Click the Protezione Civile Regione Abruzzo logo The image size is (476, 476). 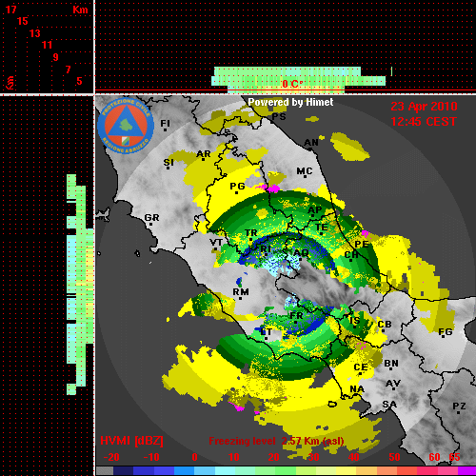[x=126, y=126]
